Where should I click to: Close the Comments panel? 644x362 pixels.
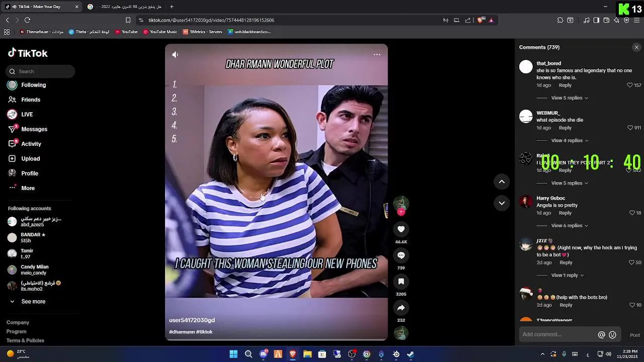tap(636, 47)
